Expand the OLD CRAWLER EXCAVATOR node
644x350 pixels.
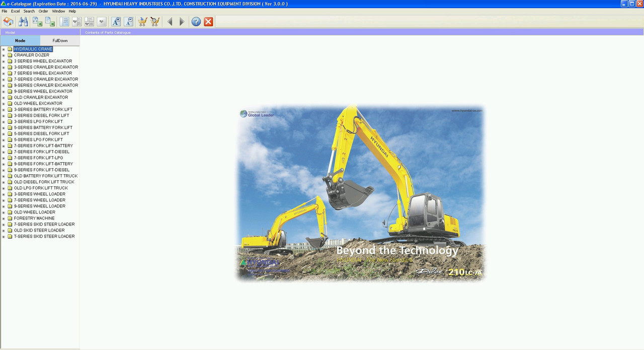coord(4,98)
